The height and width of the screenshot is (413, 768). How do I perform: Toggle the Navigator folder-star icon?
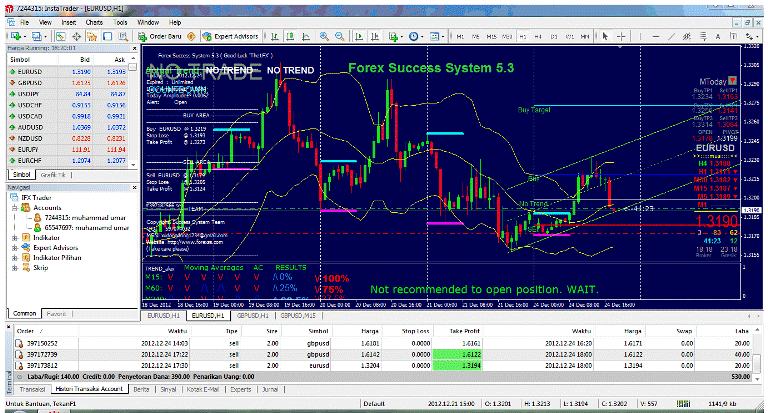coord(92,36)
